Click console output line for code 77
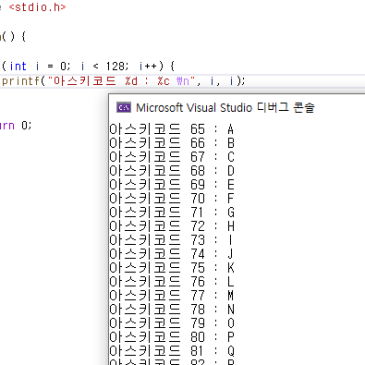The height and width of the screenshot is (365, 365). click(172, 295)
